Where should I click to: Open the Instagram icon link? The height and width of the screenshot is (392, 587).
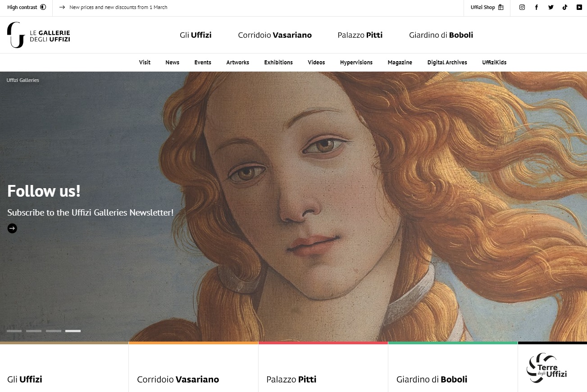tap(522, 7)
